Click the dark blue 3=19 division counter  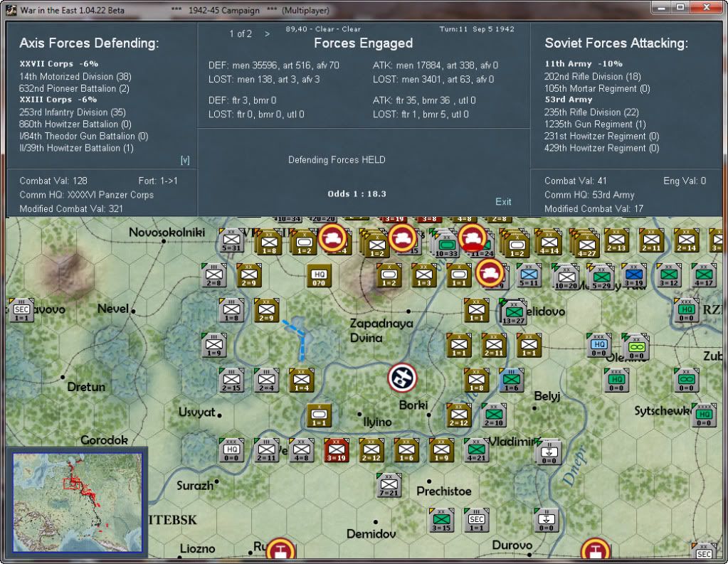[634, 276]
